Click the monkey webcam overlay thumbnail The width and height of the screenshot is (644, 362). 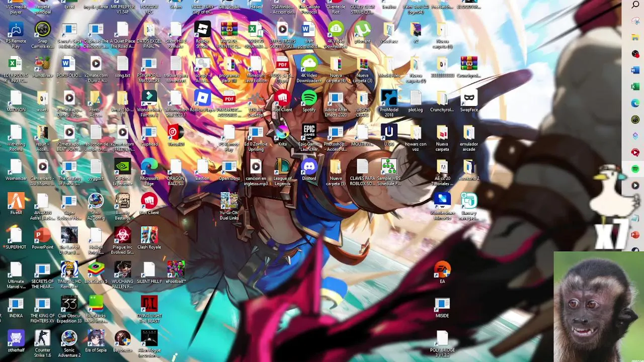click(x=598, y=306)
